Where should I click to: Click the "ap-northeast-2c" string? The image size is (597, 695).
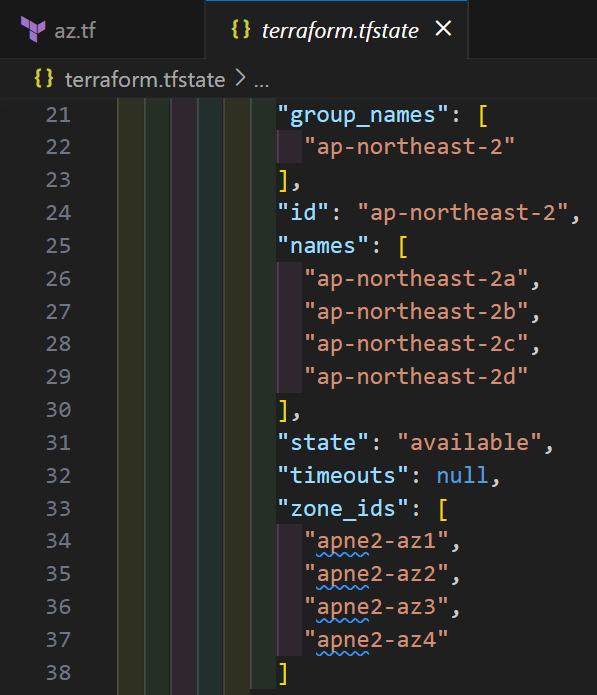(416, 344)
